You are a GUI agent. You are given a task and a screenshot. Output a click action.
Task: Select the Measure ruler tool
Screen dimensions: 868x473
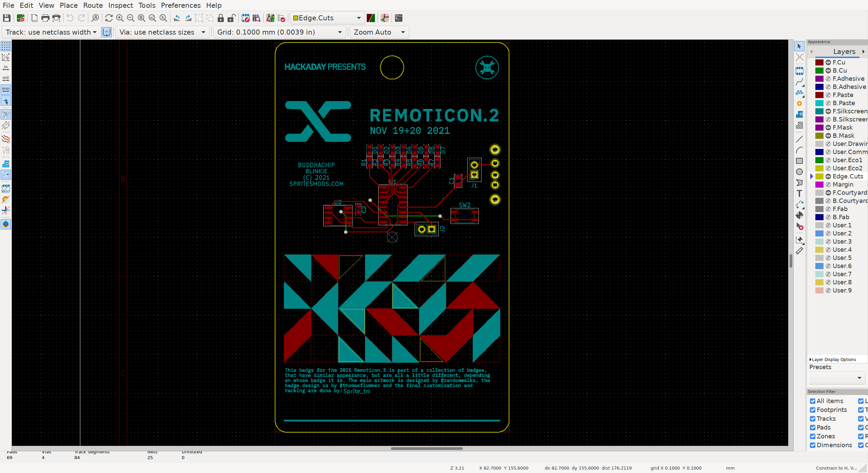pyautogui.click(x=799, y=251)
